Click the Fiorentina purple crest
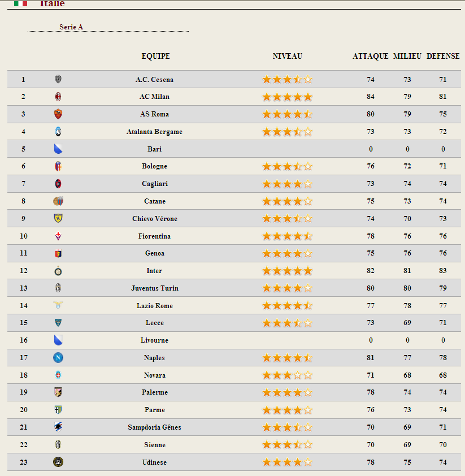 [58, 236]
